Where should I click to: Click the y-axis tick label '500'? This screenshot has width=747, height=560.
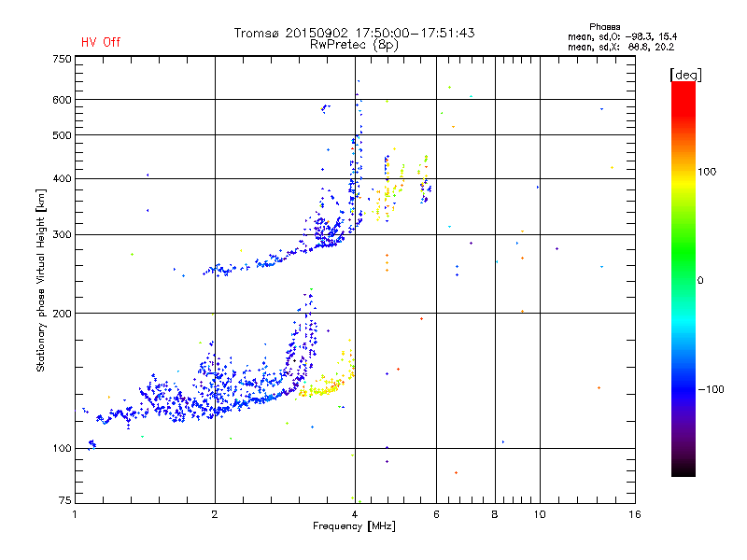(62, 134)
